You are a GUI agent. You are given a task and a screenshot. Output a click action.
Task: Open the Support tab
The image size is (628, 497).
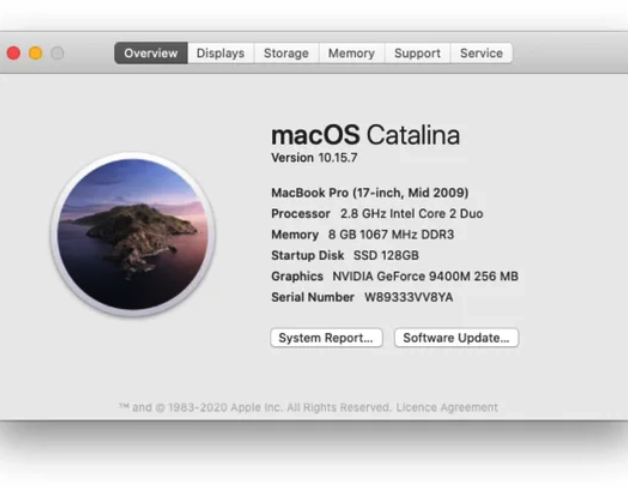pos(417,53)
